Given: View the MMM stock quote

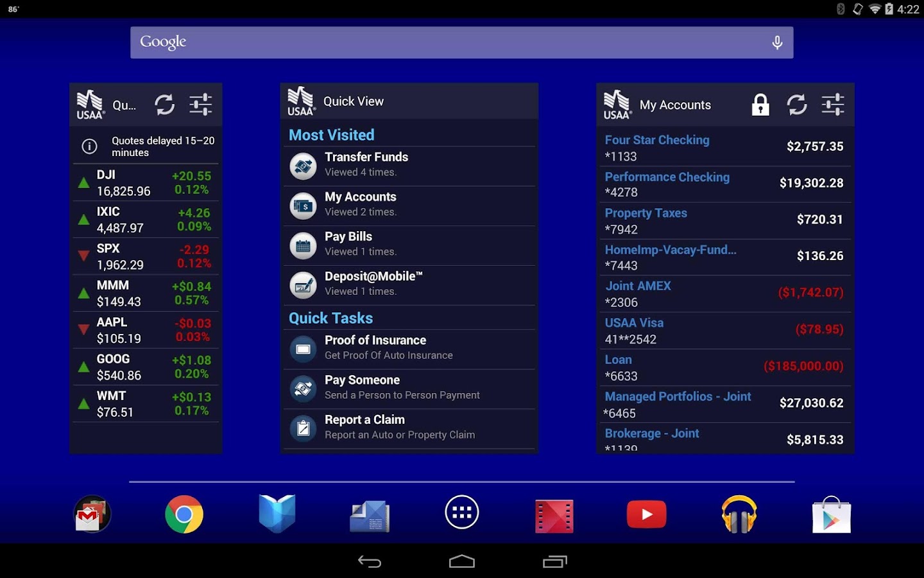Looking at the screenshot, I should click(146, 293).
